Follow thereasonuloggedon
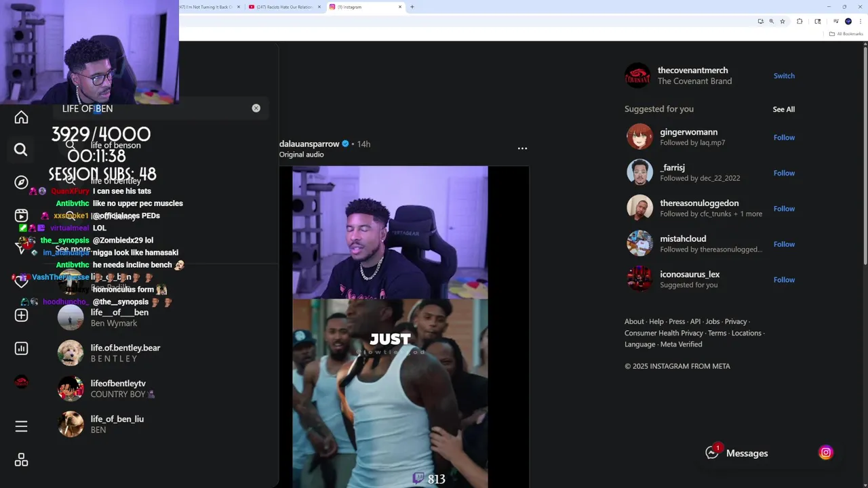Viewport: 868px width, 488px height. [784, 209]
